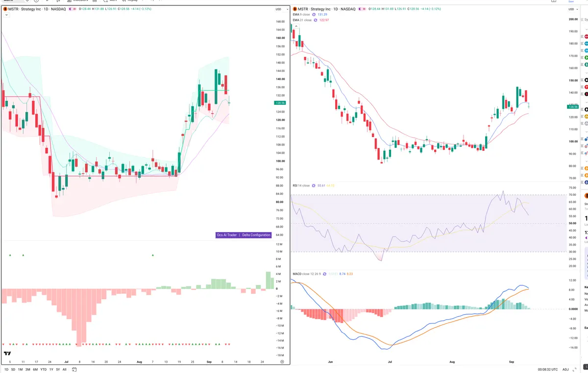Open time axis settings gear on left chart
The height and width of the screenshot is (373, 588).
282,361
